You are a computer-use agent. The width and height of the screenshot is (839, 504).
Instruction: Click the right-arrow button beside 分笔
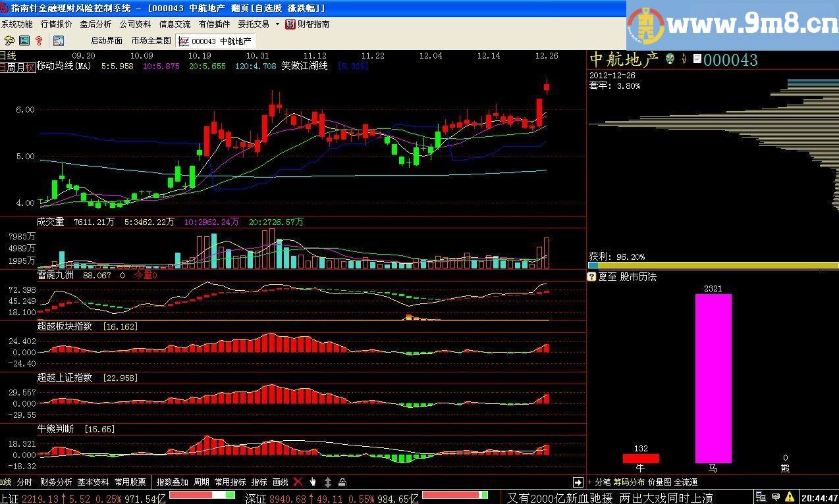pos(578,482)
